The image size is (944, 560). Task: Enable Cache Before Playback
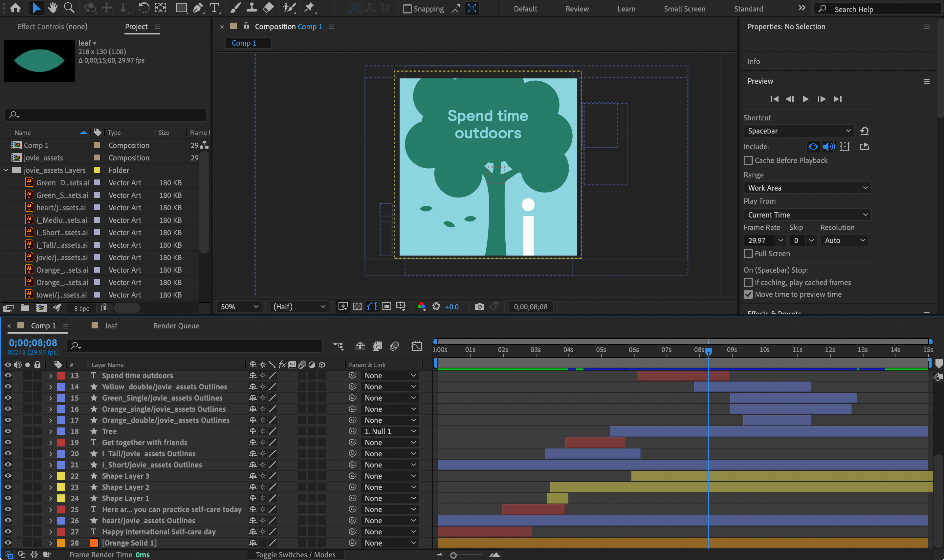(x=748, y=160)
